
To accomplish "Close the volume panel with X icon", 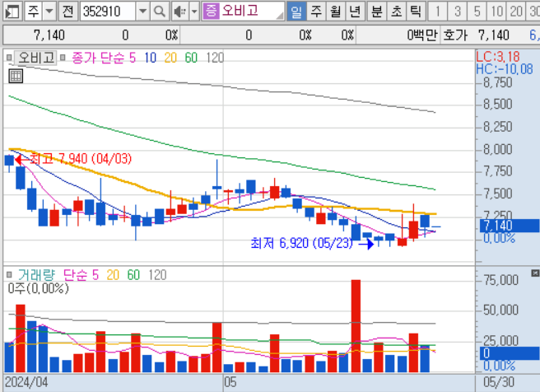I will click(x=535, y=273).
